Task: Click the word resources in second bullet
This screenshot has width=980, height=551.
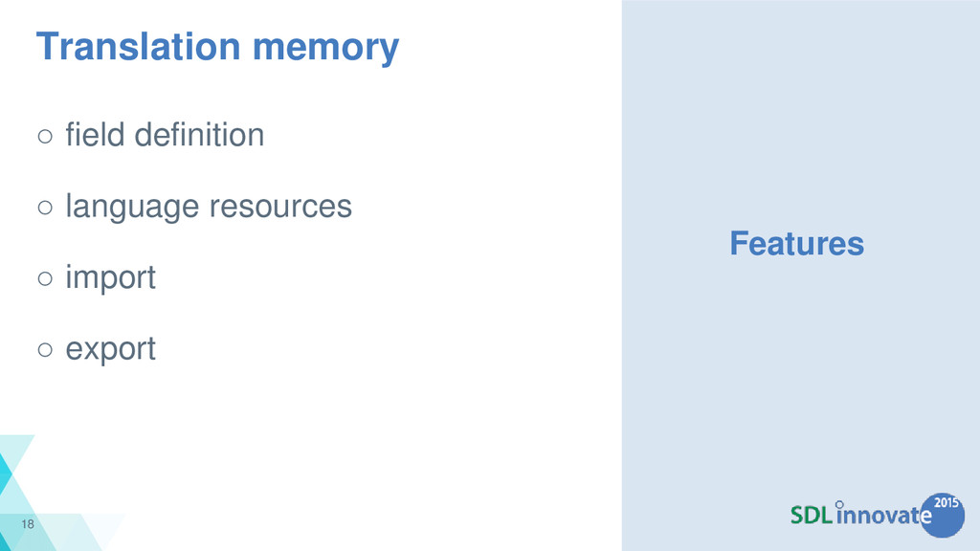Action: click(x=280, y=207)
